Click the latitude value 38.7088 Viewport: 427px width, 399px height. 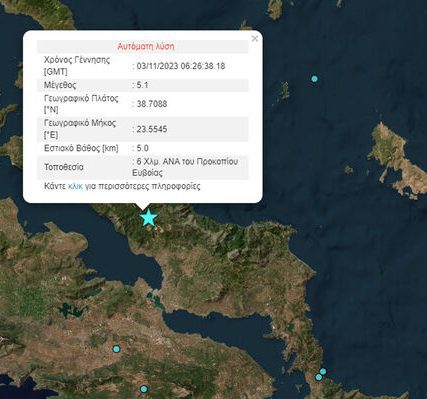pyautogui.click(x=152, y=104)
